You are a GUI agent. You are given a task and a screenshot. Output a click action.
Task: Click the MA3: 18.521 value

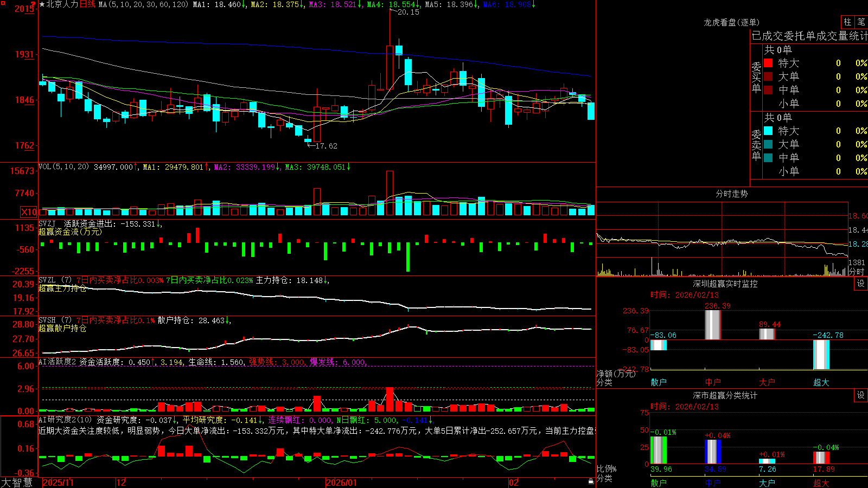[x=333, y=4]
